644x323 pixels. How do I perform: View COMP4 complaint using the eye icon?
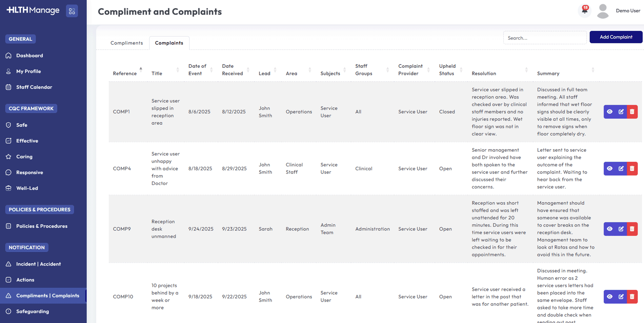(x=609, y=168)
